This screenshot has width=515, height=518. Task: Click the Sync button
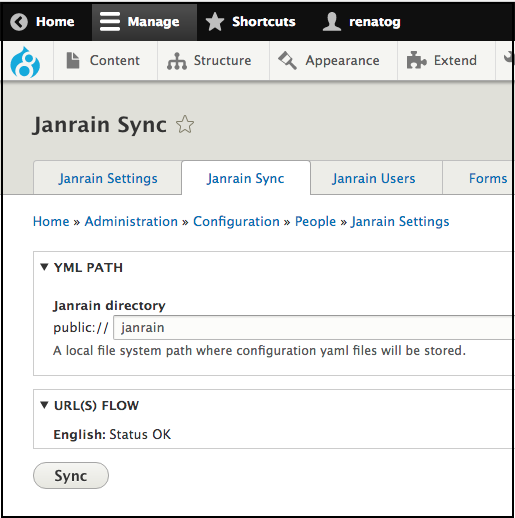[71, 476]
